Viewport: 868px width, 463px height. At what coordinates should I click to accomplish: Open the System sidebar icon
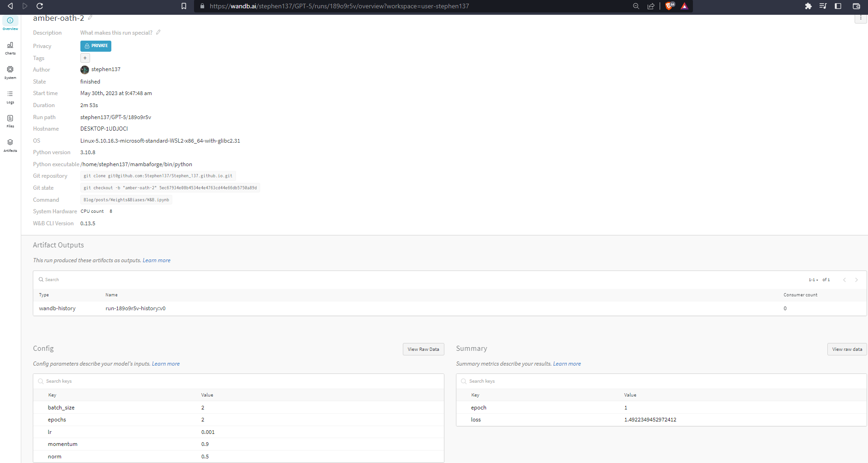pos(10,72)
